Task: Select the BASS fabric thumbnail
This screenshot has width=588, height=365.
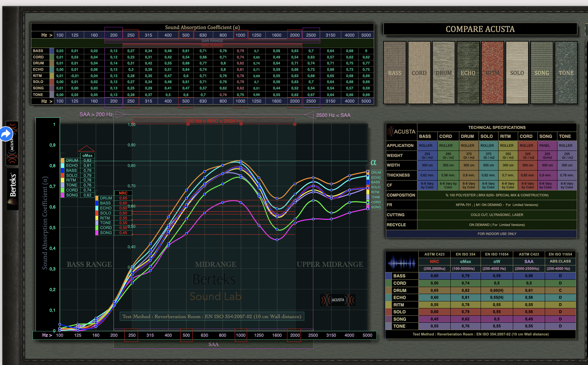Action: tap(395, 73)
